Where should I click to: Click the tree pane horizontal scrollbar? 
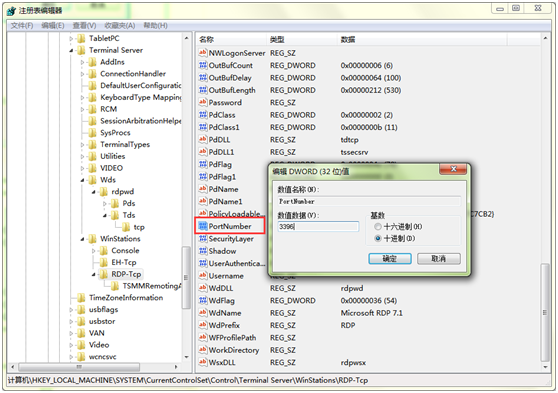click(94, 367)
